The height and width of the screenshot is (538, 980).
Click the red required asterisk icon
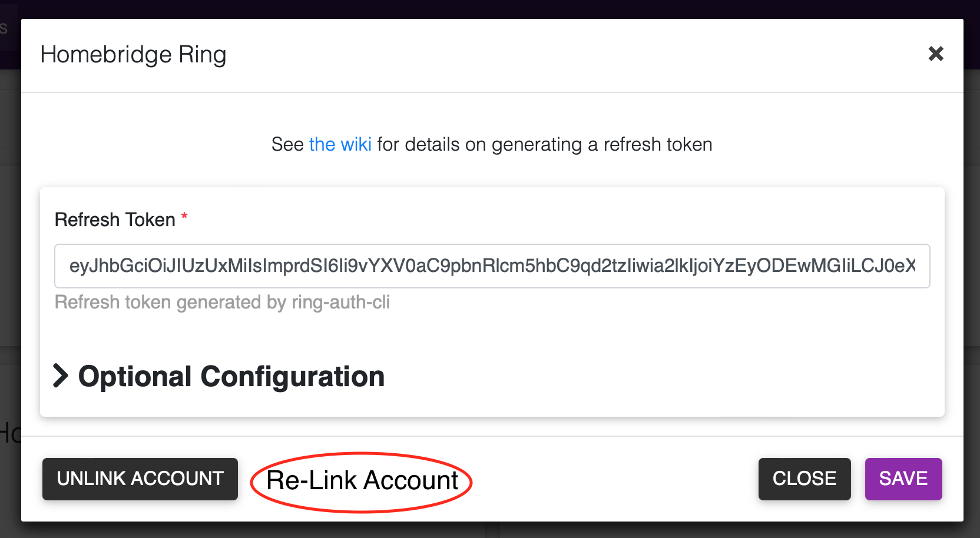184,217
